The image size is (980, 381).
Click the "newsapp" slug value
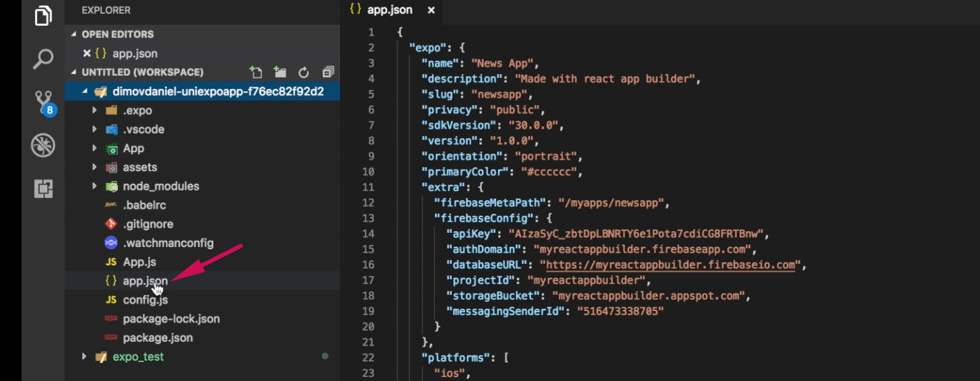(x=501, y=94)
